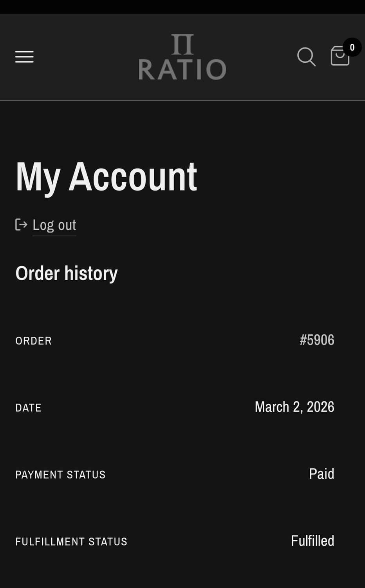Log out via the Log out link

[x=54, y=225]
